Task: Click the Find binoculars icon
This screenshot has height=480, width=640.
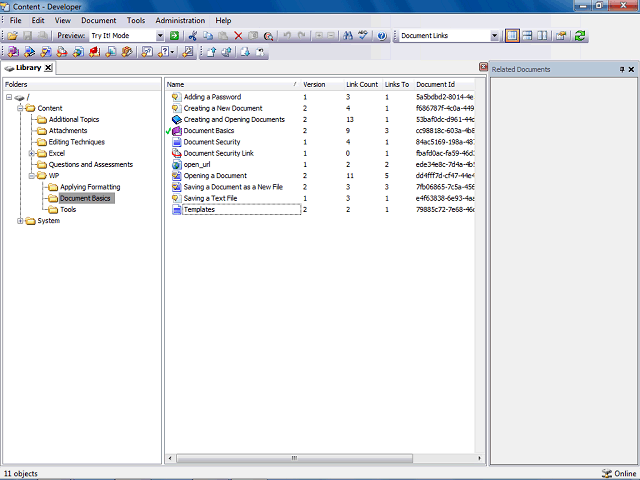Action: pyautogui.click(x=348, y=36)
